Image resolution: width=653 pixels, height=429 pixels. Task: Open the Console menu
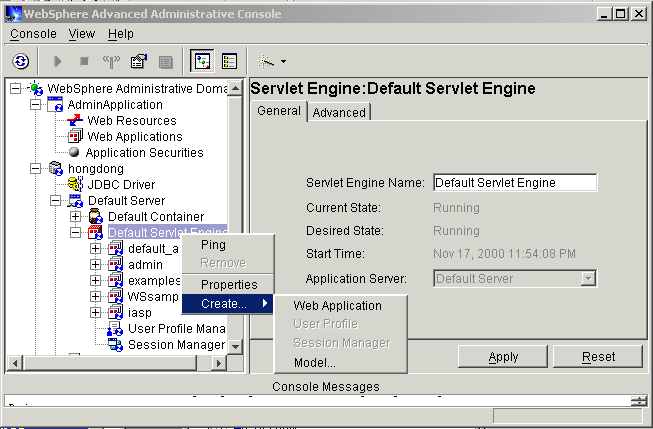point(33,34)
